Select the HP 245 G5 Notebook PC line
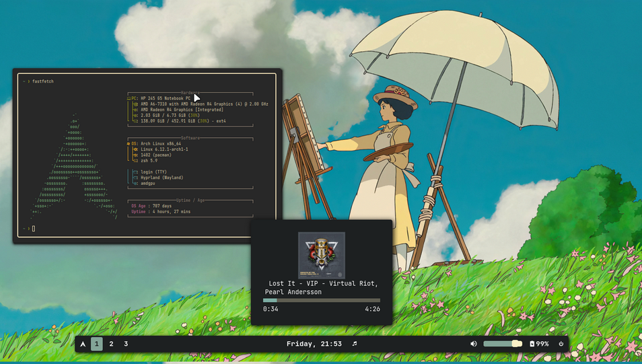 tap(159, 98)
